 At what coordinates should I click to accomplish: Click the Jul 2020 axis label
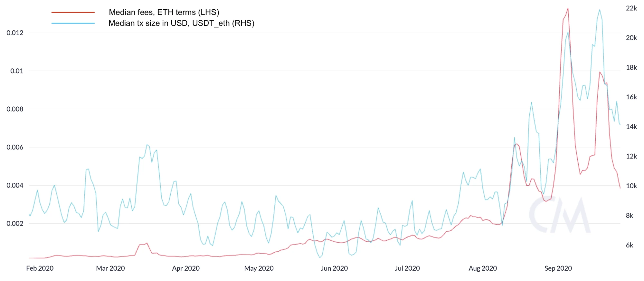pyautogui.click(x=407, y=268)
